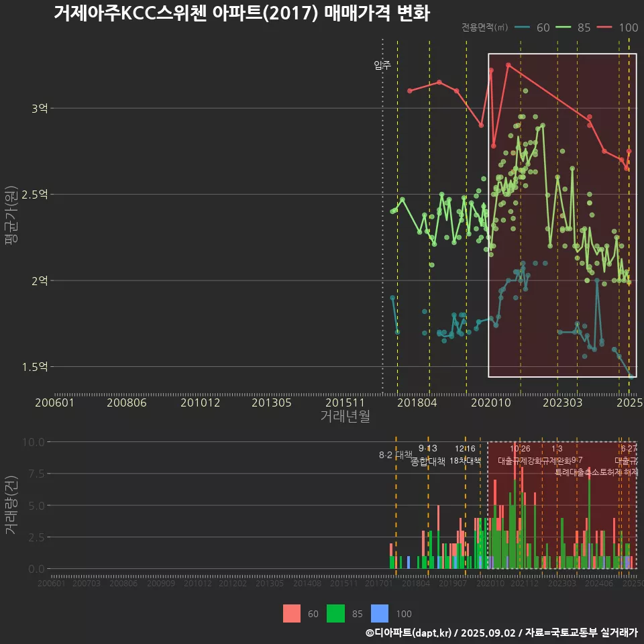Click the 201804 label on the price chart axis

(x=417, y=402)
